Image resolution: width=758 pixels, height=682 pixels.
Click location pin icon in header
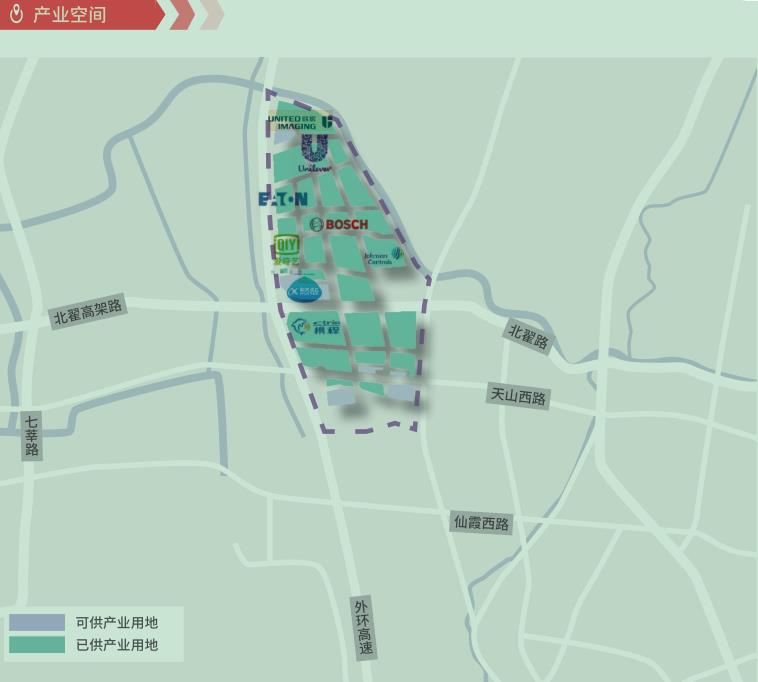click(16, 14)
